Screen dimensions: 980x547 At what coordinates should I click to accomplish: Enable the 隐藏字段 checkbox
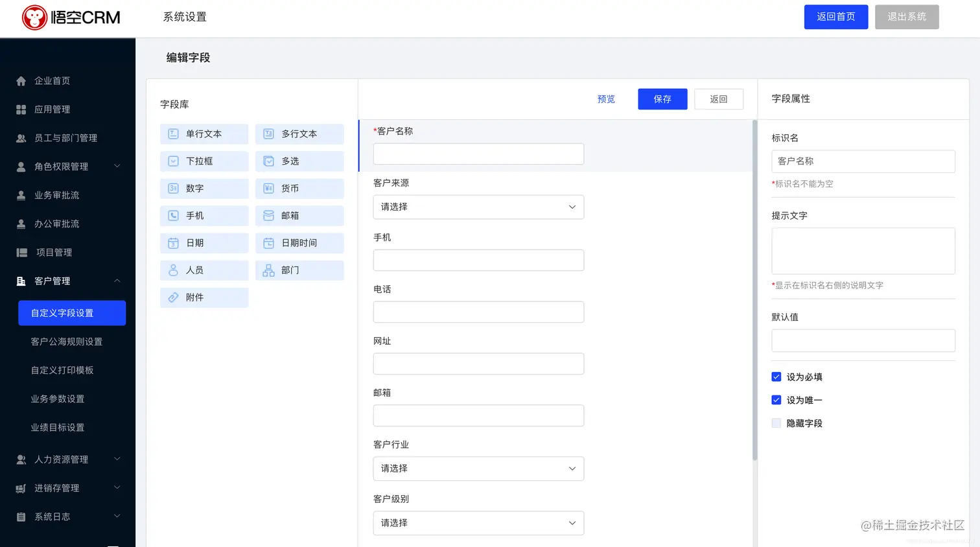coord(776,423)
